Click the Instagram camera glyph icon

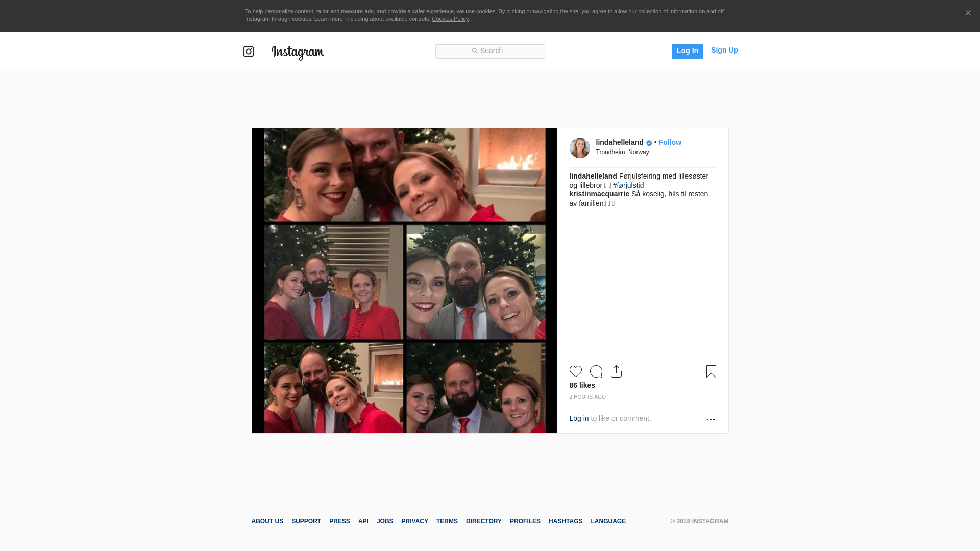click(249, 52)
